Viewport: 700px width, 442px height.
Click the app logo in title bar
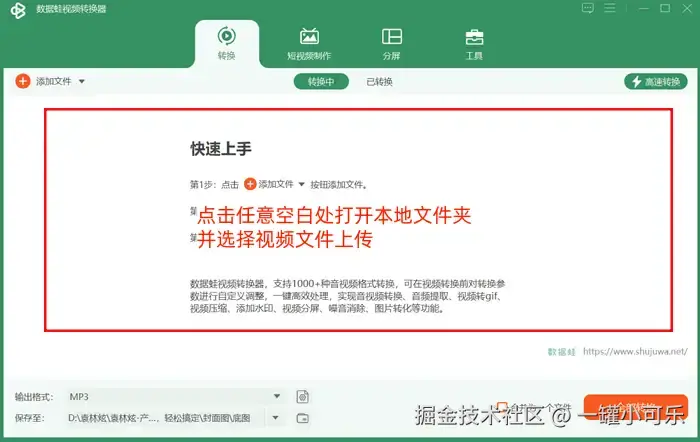point(18,10)
